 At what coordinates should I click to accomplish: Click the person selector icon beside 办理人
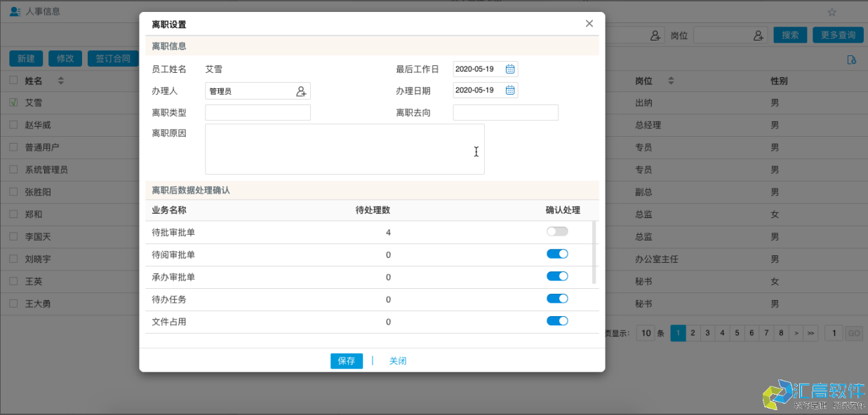pyautogui.click(x=301, y=90)
